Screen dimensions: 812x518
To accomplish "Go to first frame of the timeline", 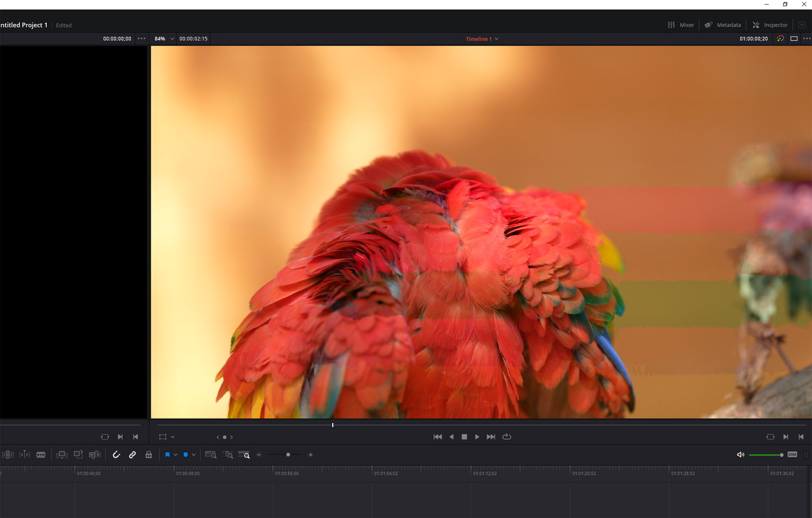I will coord(437,437).
